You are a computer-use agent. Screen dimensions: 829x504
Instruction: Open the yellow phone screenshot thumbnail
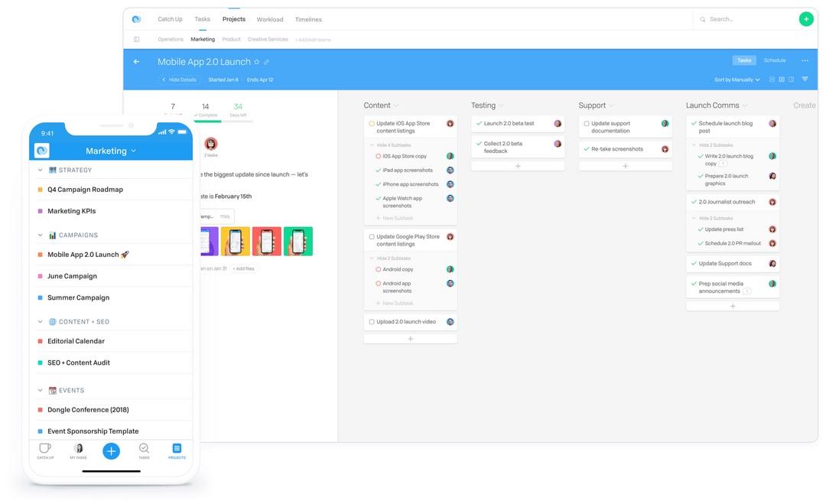pos(236,241)
